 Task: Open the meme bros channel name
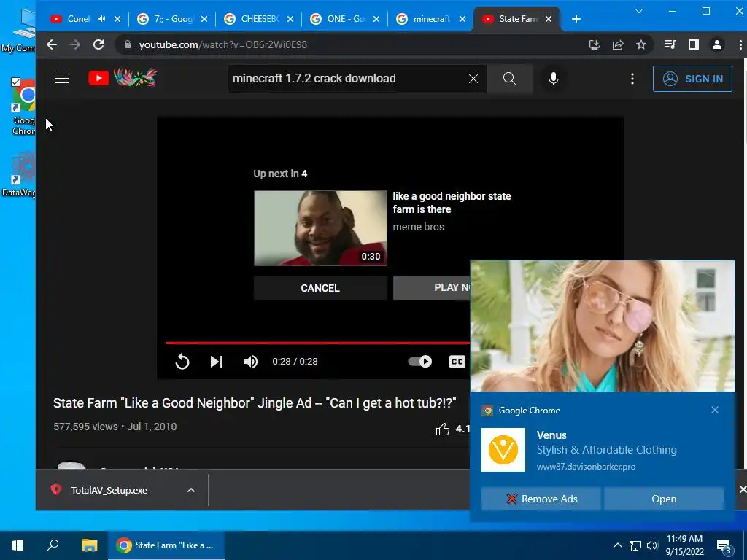(x=418, y=227)
